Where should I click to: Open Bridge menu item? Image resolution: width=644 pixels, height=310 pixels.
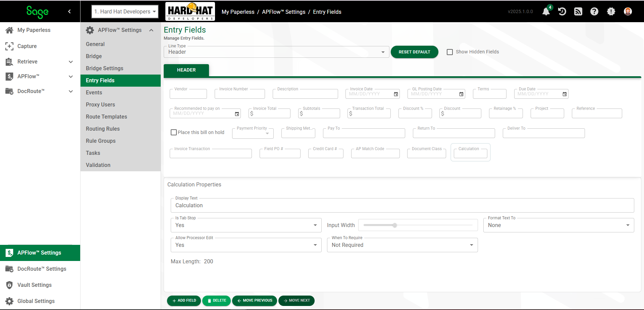click(120, 56)
